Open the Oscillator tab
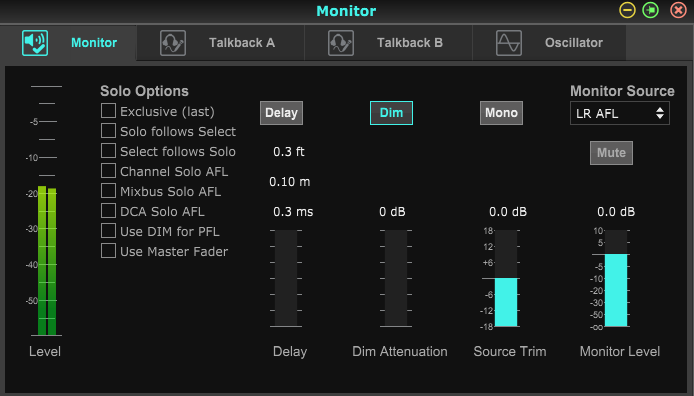The image size is (694, 396). 549,43
